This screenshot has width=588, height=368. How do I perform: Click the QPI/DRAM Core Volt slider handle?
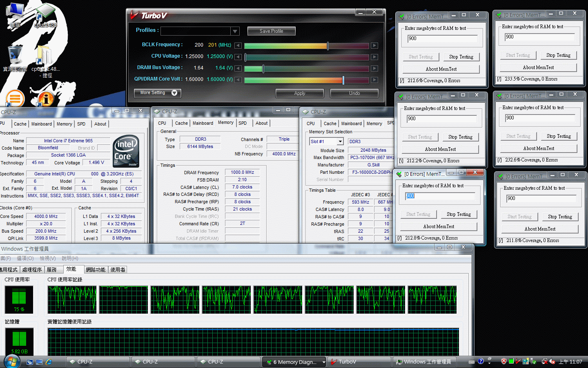click(343, 80)
